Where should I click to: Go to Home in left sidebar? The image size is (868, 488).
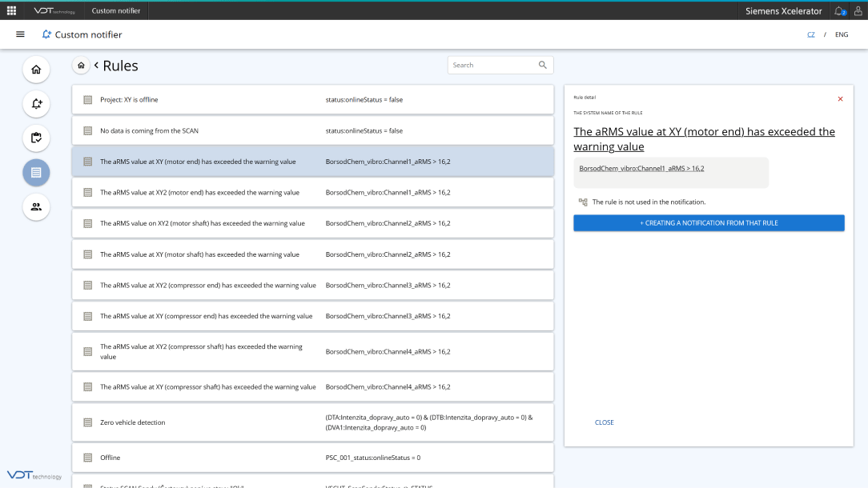tap(37, 70)
